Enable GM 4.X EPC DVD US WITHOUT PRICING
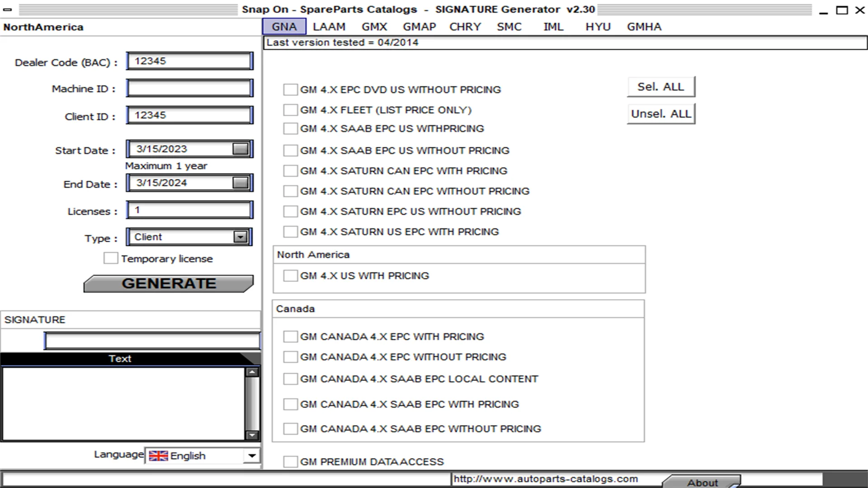The width and height of the screenshot is (868, 488). point(290,89)
